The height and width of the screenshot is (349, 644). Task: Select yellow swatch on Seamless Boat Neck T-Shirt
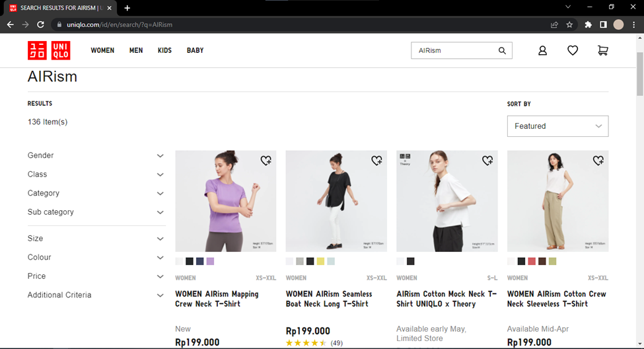click(x=320, y=262)
